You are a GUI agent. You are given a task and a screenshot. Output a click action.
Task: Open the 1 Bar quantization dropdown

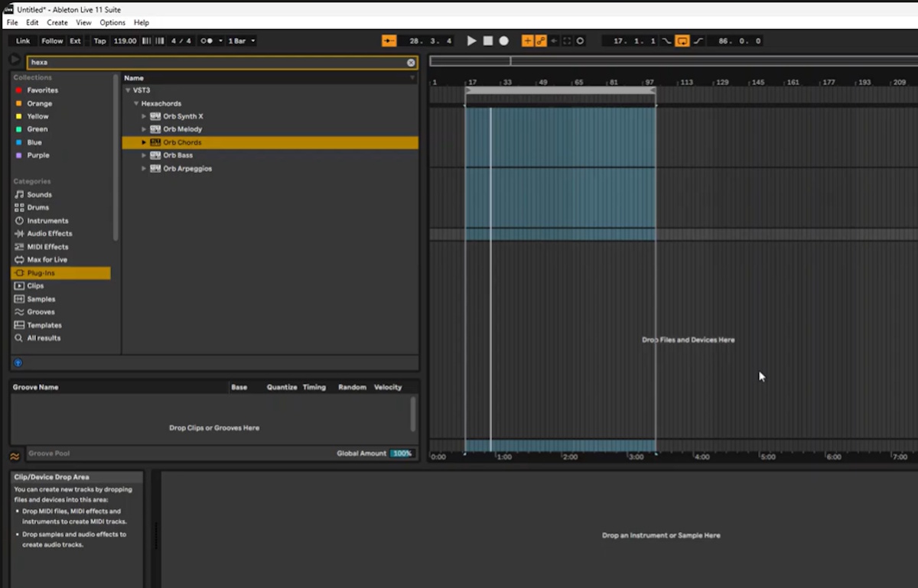[x=242, y=41]
